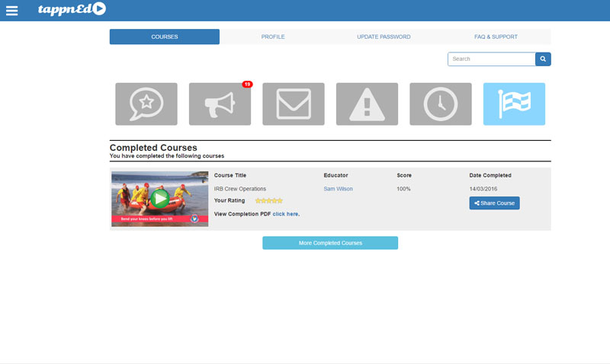Click the five-star course rating
Screen dimensions: 610x364
pyautogui.click(x=268, y=201)
